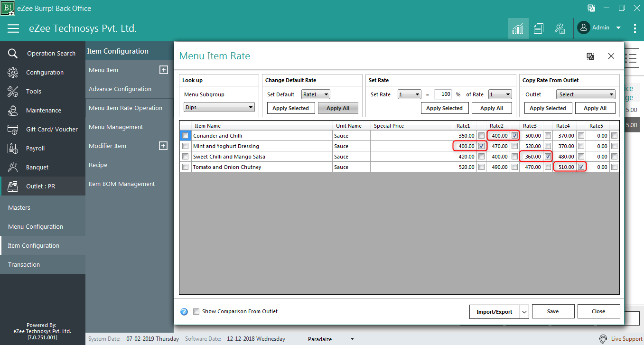The width and height of the screenshot is (644, 345).
Task: Click Apply Selected in Set Rate
Action: [x=444, y=108]
